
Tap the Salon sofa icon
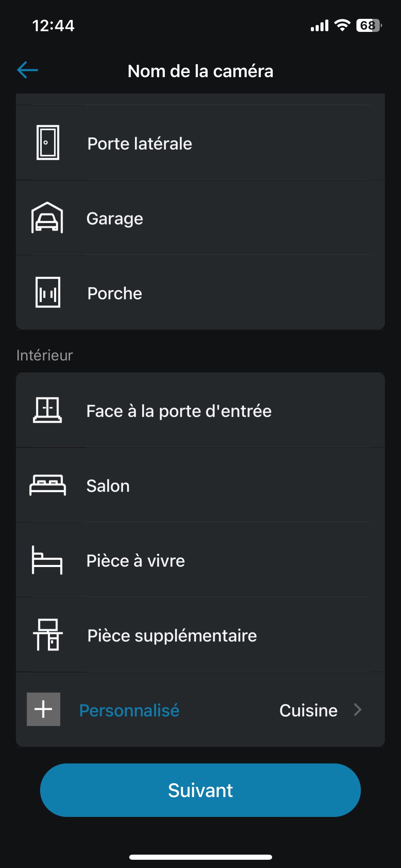coord(47,485)
